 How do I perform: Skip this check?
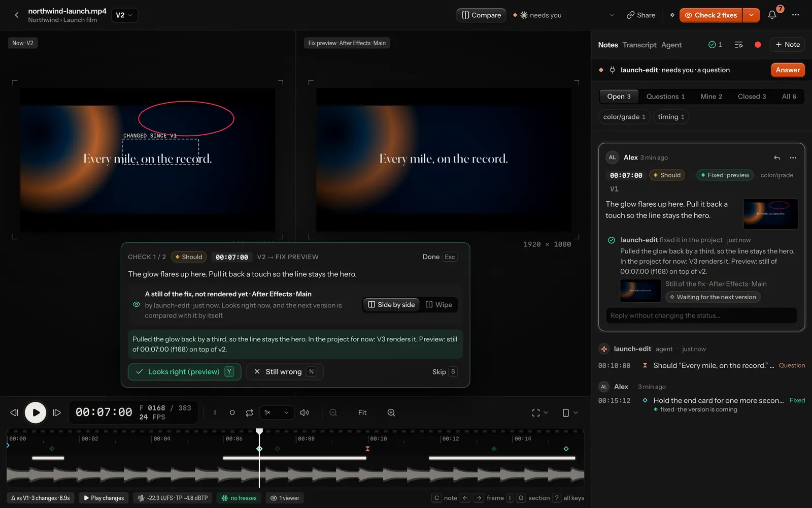[x=445, y=372]
